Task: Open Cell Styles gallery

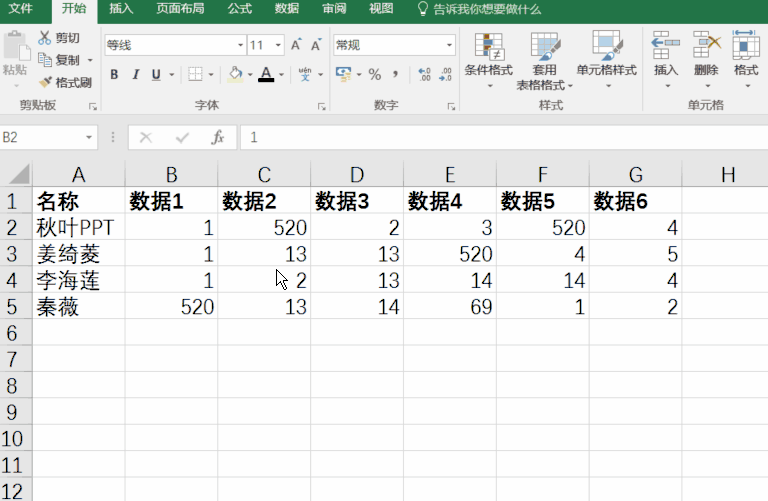Action: [x=606, y=60]
